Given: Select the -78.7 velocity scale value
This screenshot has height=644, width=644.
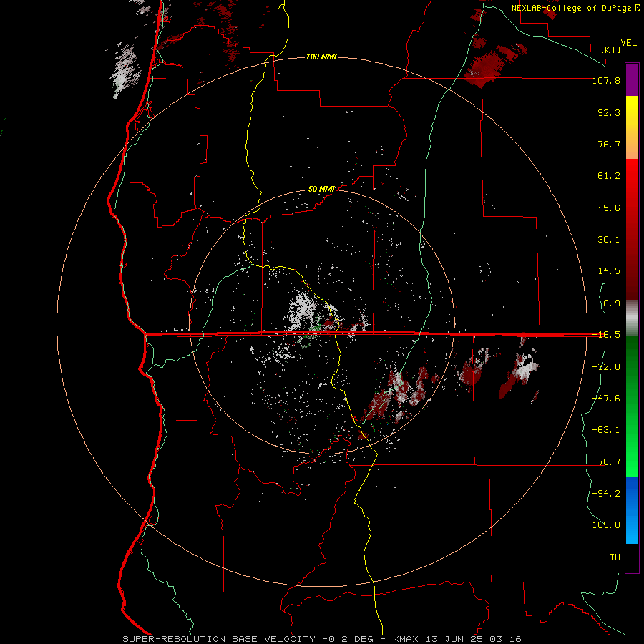Looking at the screenshot, I should coord(606,462).
